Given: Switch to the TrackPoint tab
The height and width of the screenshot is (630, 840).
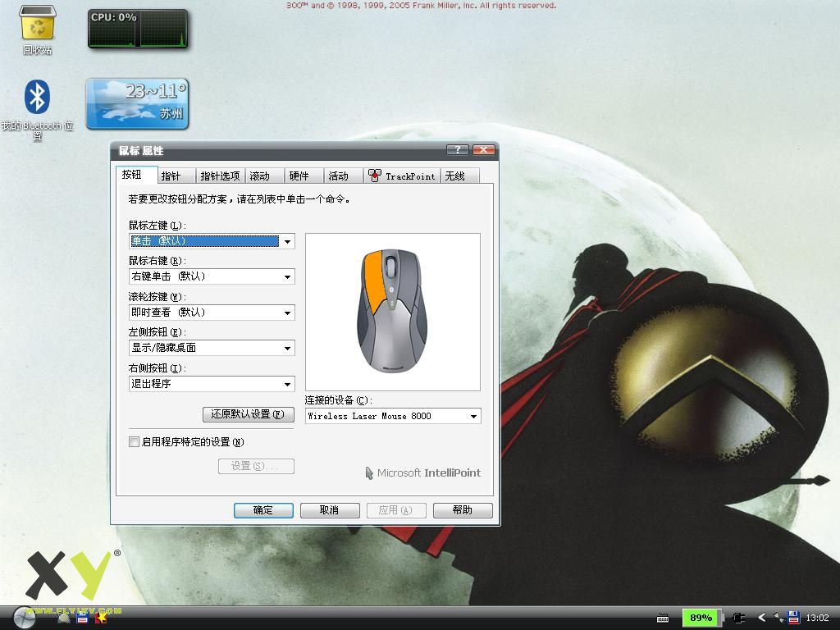Looking at the screenshot, I should click(402, 176).
